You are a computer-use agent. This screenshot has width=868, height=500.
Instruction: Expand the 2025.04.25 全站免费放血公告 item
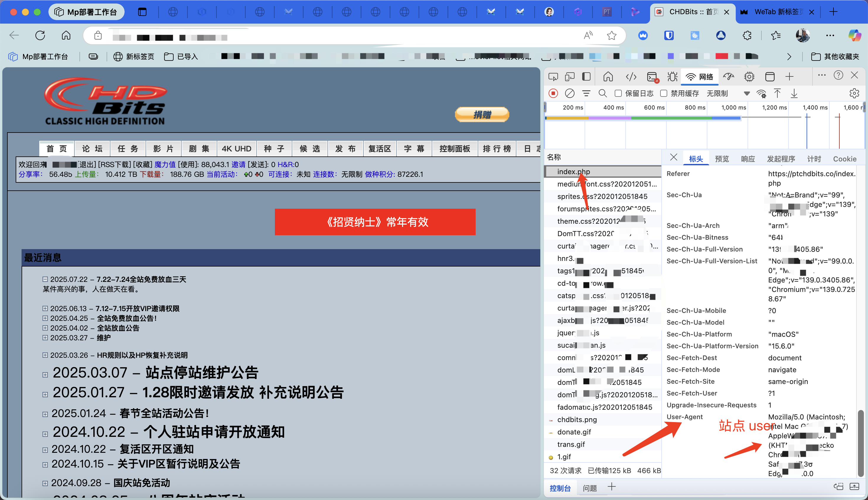pyautogui.click(x=45, y=318)
